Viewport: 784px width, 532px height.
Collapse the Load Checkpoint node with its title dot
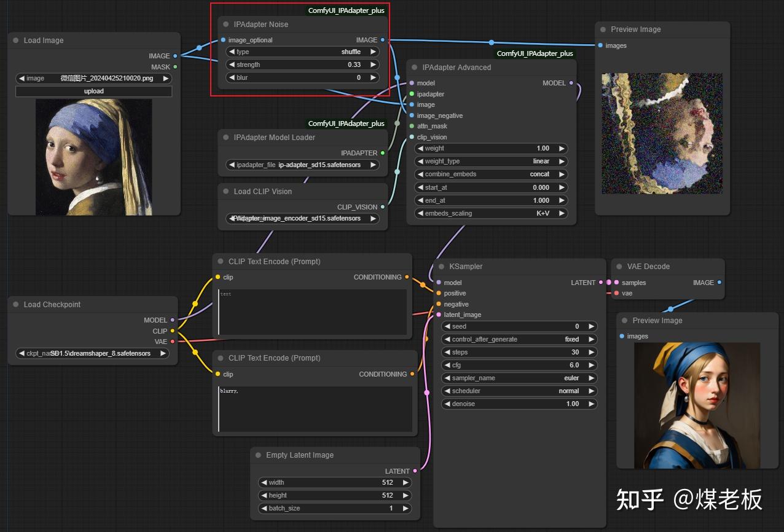pos(16,305)
